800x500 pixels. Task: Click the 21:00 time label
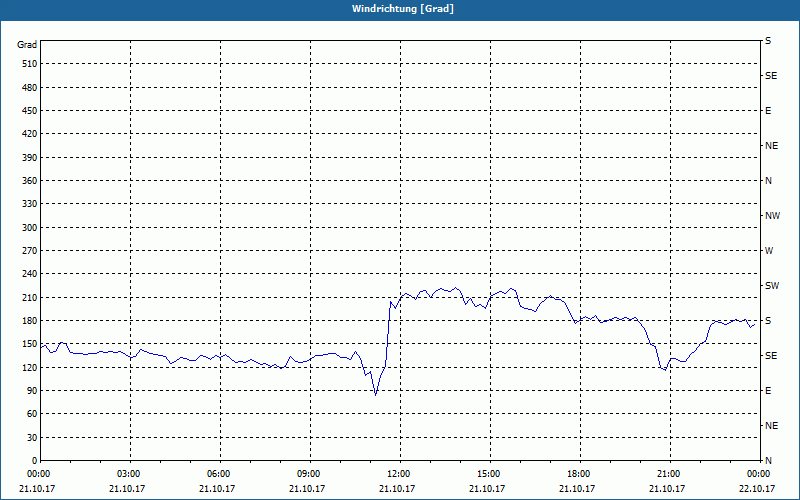pyautogui.click(x=670, y=474)
